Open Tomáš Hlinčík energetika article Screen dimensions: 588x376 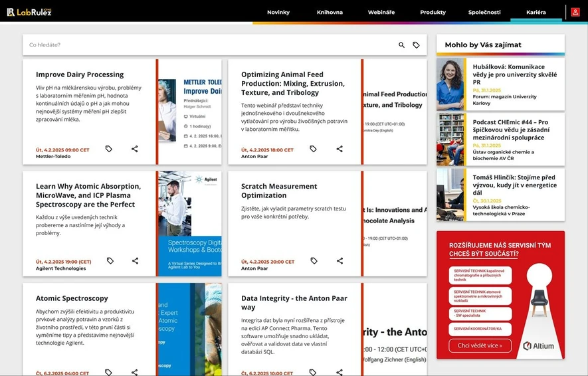click(x=514, y=185)
